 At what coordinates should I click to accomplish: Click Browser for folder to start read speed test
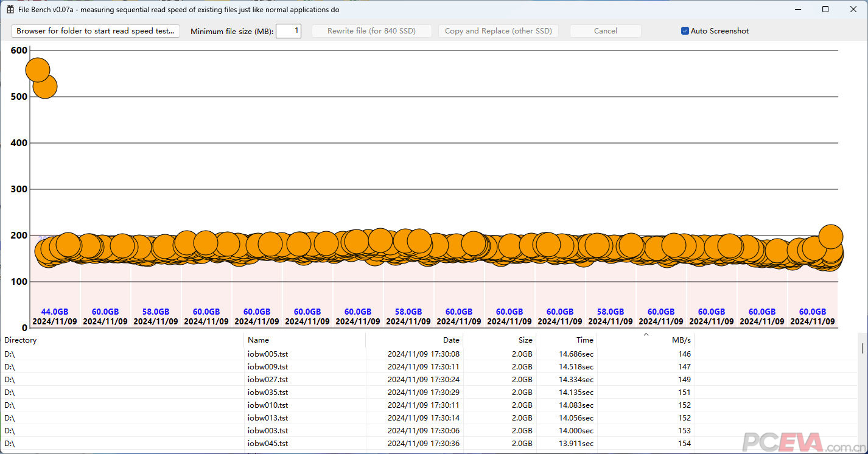coord(96,31)
